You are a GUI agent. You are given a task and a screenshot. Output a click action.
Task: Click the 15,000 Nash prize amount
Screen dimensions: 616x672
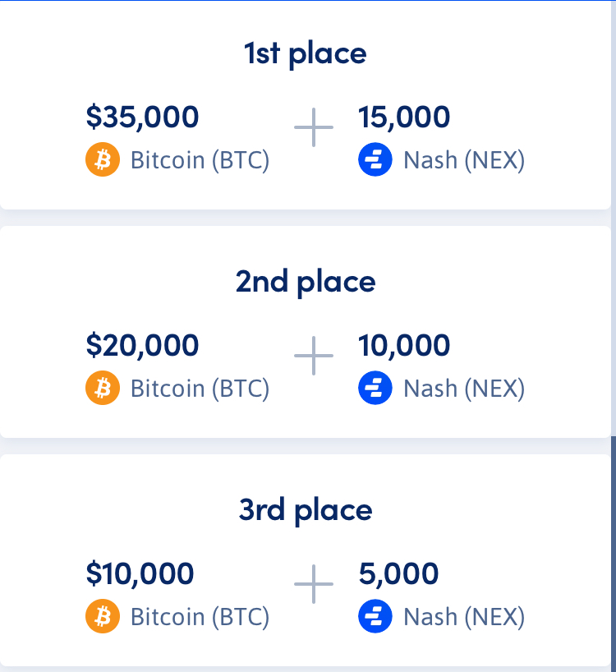[404, 117]
